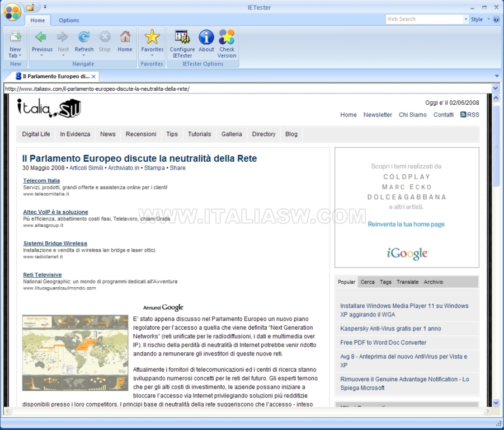This screenshot has height=430, width=504.
Task: Select the Archivio sidebar tab
Action: [434, 282]
